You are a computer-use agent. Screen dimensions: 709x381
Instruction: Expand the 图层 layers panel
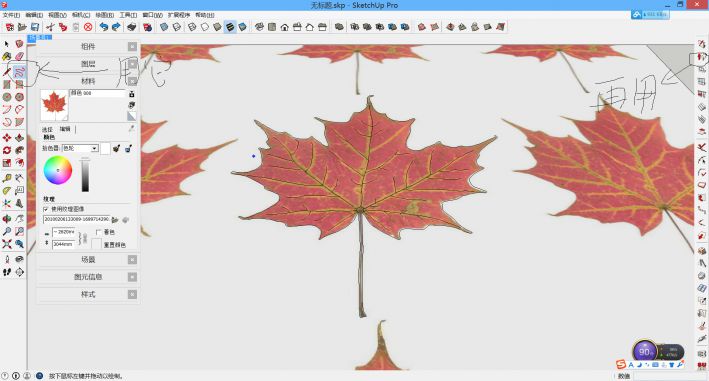[88, 64]
